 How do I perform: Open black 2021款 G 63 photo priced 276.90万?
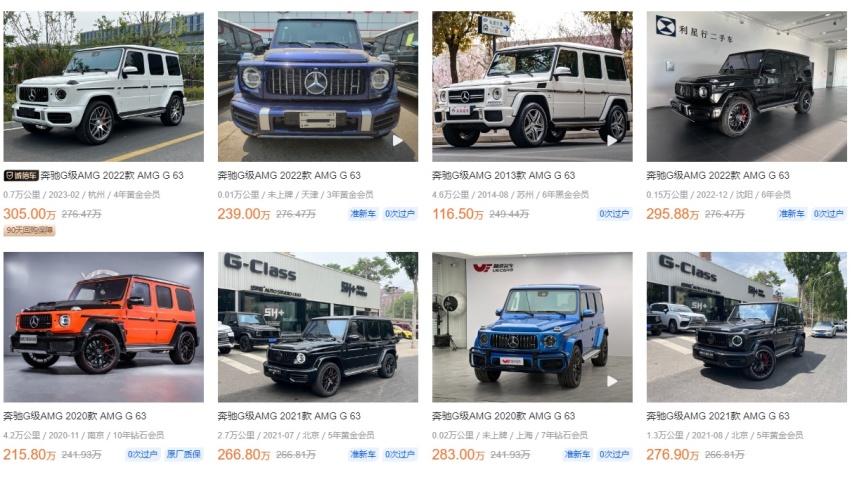click(x=747, y=327)
